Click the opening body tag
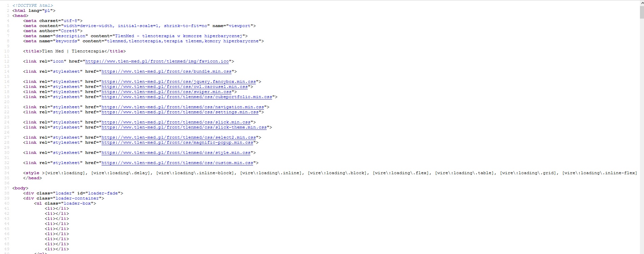Screen dimensions: 644x254 [x=20, y=188]
